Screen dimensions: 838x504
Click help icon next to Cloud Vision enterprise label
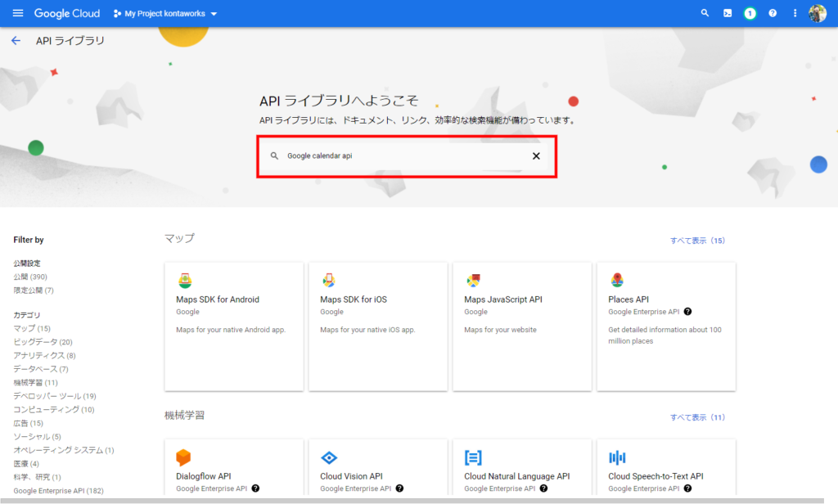[x=399, y=488]
